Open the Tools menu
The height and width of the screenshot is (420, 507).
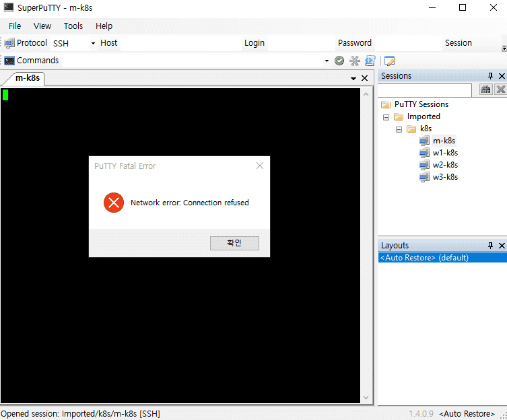pos(73,26)
